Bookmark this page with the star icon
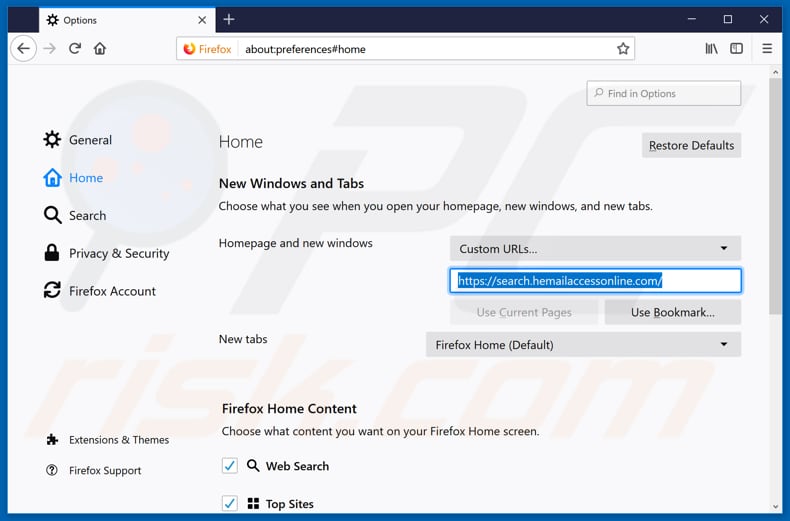Screen dimensions: 790x521 pos(623,49)
